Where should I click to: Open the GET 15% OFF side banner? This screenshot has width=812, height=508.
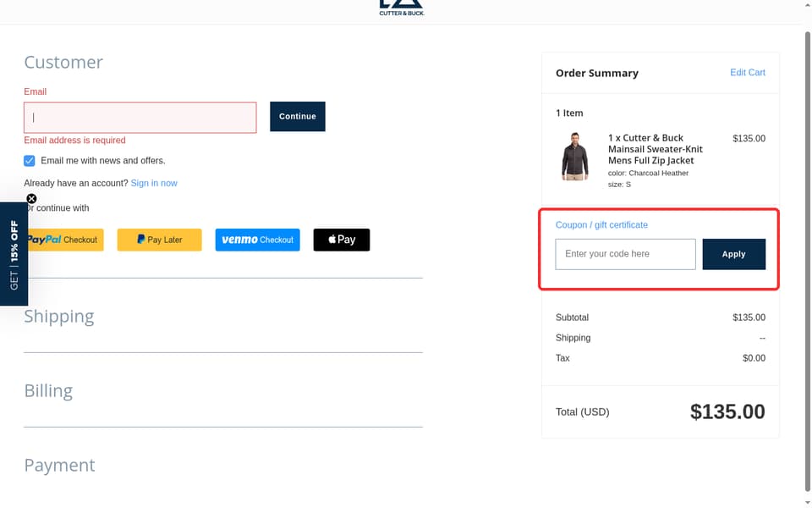click(14, 255)
